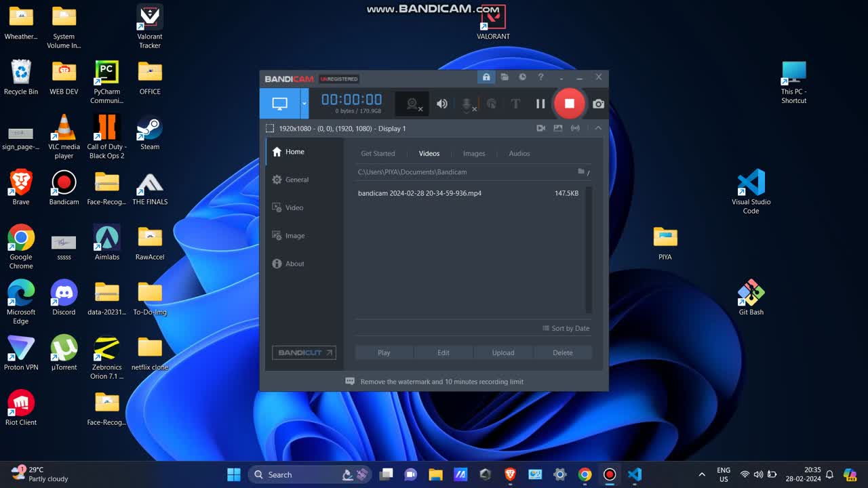The width and height of the screenshot is (868, 488).
Task: Open the Windows Start menu
Action: [x=234, y=474]
